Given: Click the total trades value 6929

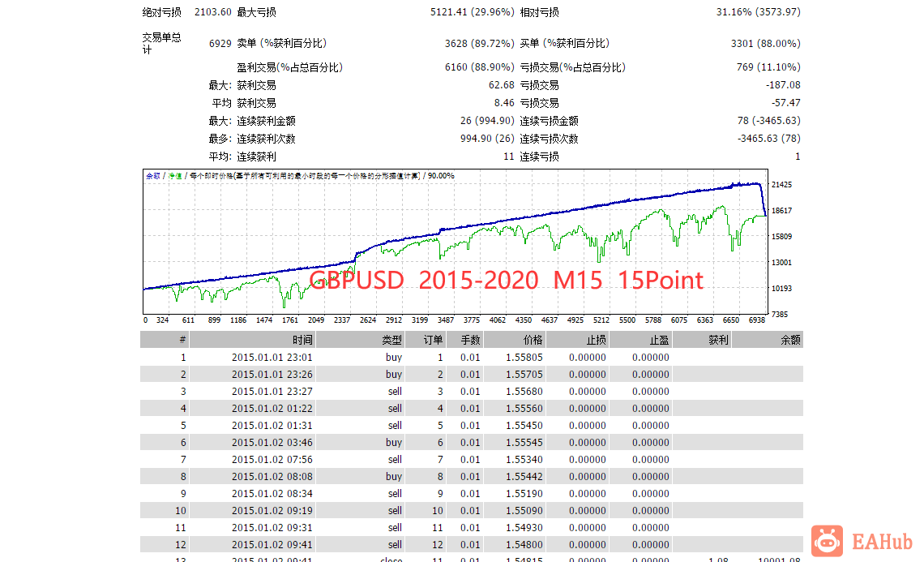Looking at the screenshot, I should pyautogui.click(x=220, y=44).
